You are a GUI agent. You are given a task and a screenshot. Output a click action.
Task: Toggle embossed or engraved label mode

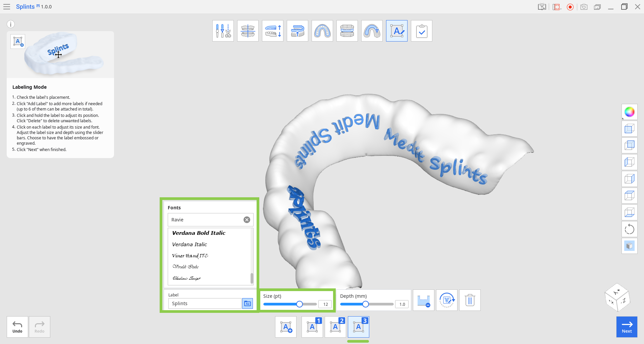(424, 300)
